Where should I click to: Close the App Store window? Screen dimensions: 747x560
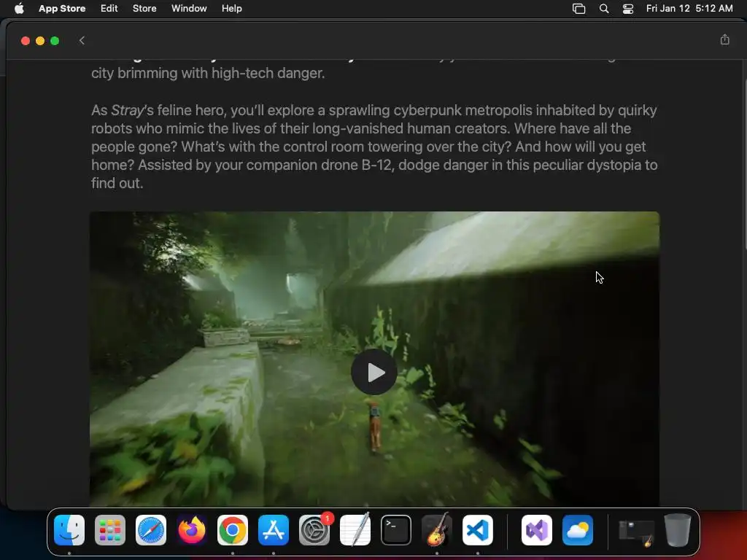click(x=26, y=41)
